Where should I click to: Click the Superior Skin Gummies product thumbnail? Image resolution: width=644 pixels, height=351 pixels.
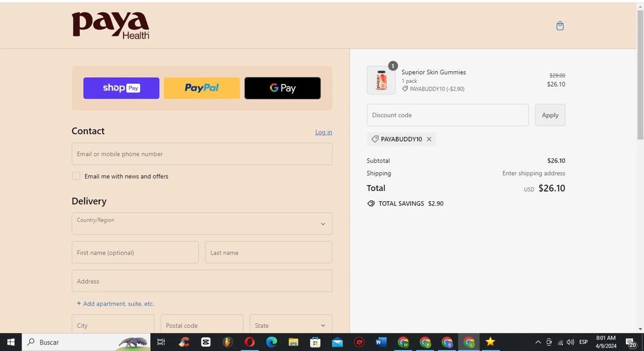(381, 80)
